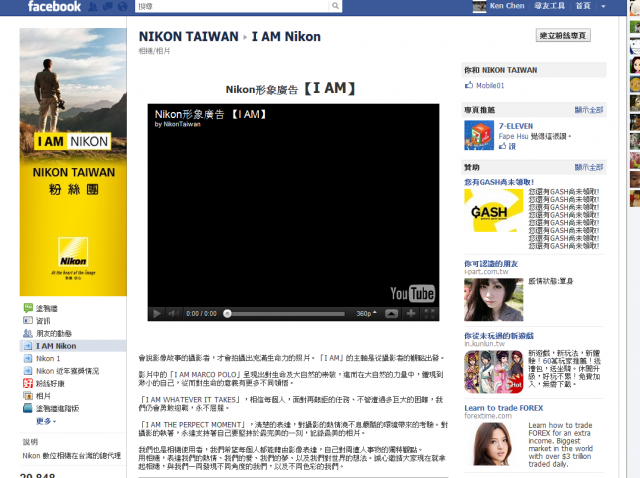This screenshot has width=640, height=478.
Task: Open the advanced wall tab in sidebar
Action: 51,409
